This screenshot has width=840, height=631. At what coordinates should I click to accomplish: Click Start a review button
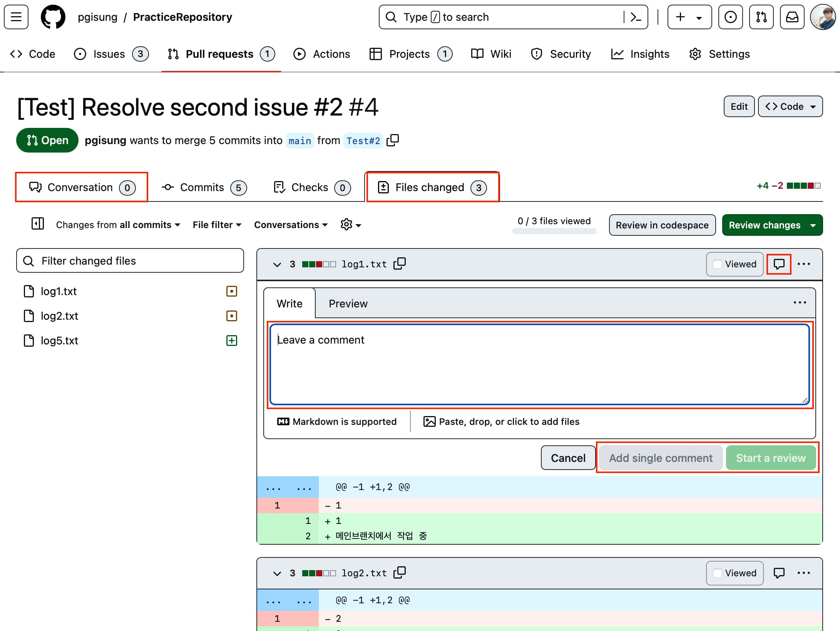pos(770,457)
